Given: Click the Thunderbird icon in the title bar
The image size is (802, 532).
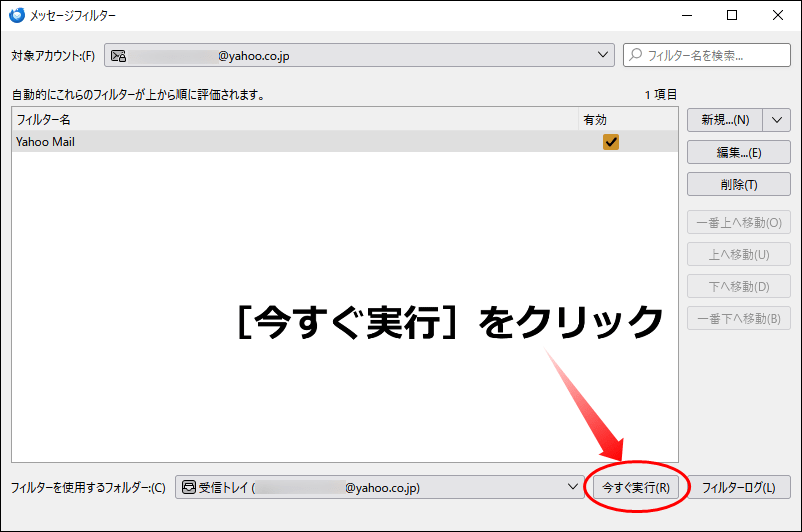Looking at the screenshot, I should [x=17, y=15].
